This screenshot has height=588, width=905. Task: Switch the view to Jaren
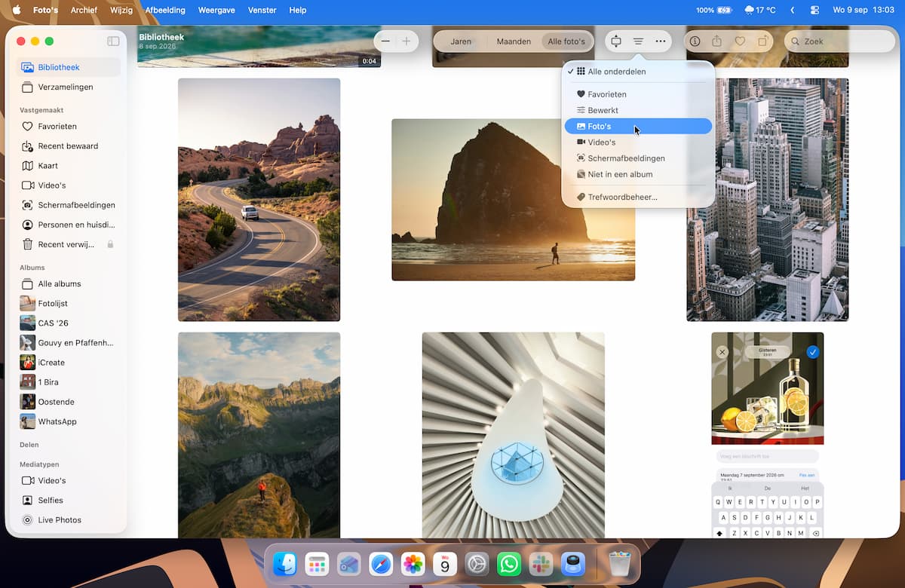point(461,41)
